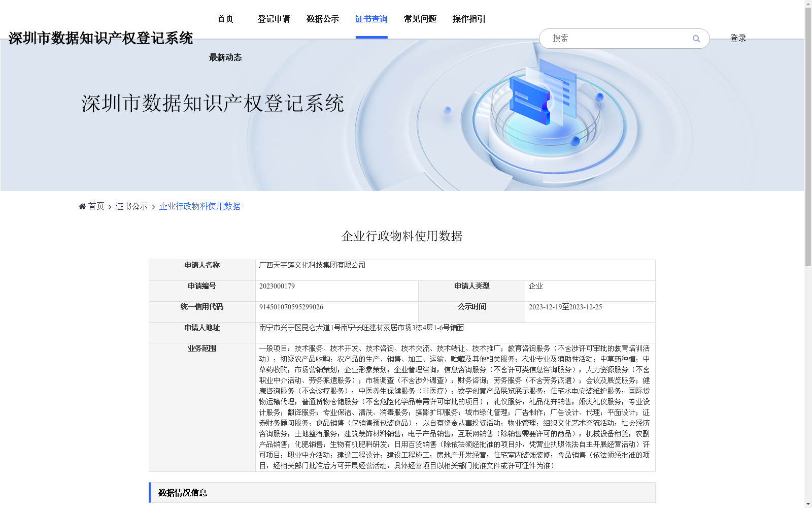Click page heading 企业行政物料使用数据
The width and height of the screenshot is (812, 508).
402,236
